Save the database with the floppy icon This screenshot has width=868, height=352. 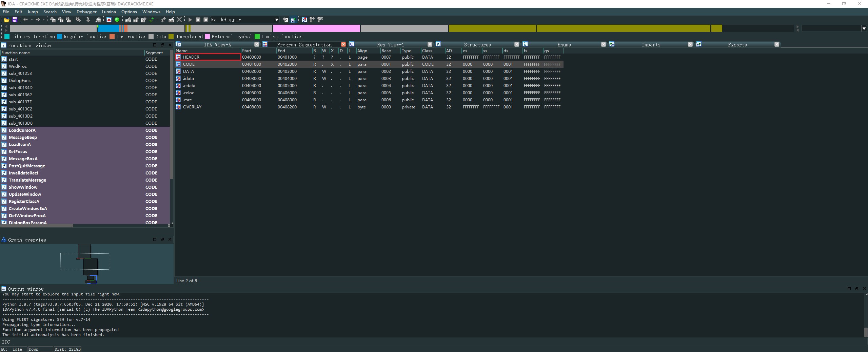(x=15, y=20)
